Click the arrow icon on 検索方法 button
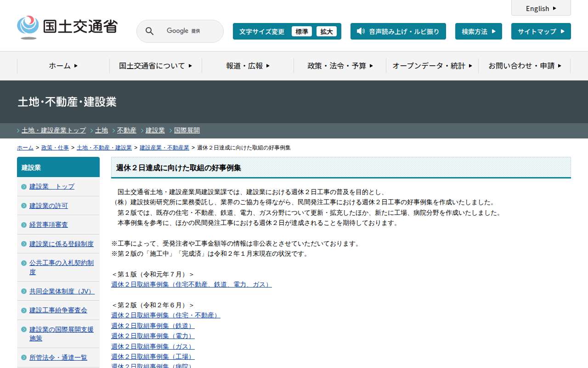The image size is (588, 368). coord(494,31)
